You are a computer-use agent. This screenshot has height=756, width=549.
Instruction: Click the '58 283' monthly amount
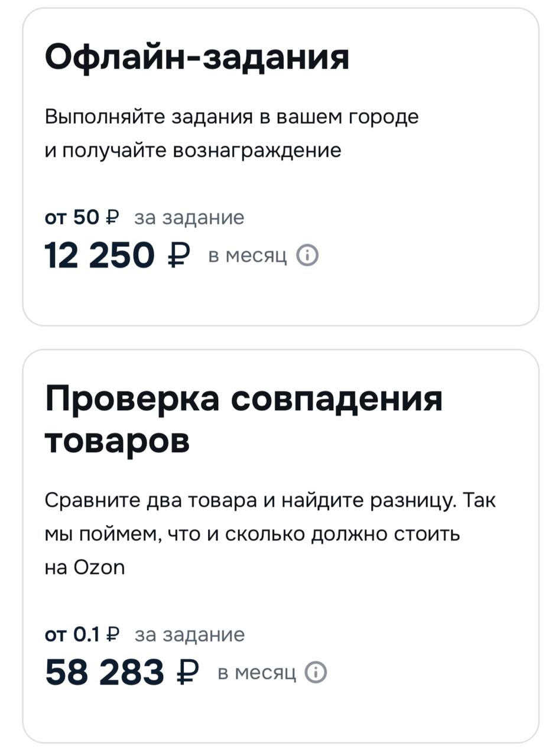(x=105, y=673)
